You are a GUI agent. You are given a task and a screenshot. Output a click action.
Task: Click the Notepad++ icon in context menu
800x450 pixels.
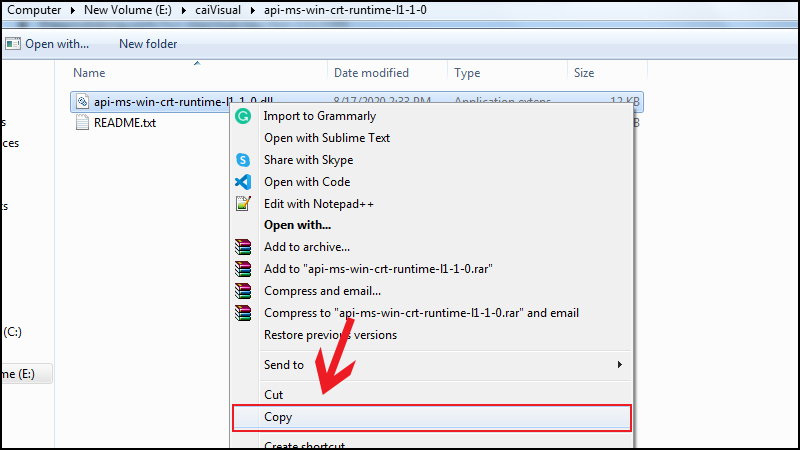[x=243, y=204]
